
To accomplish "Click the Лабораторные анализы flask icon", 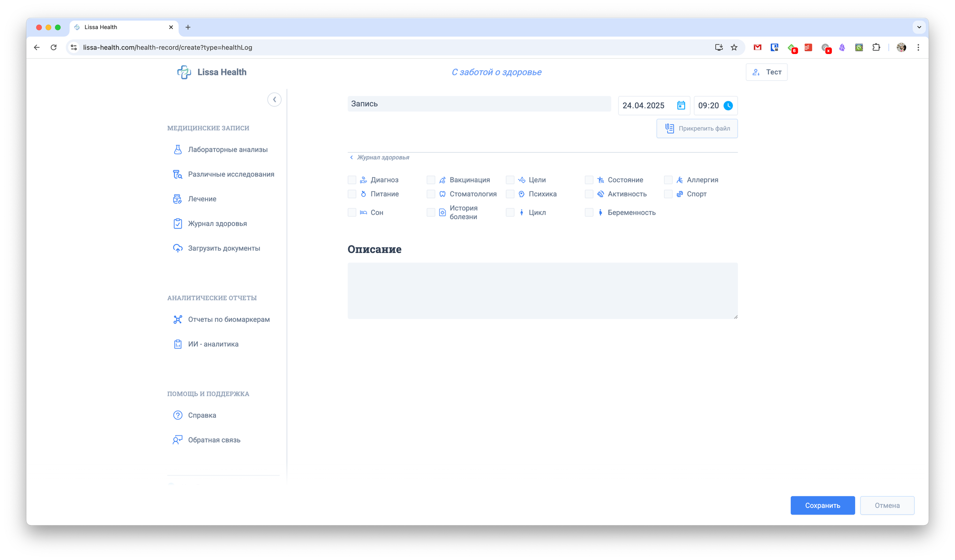I will pyautogui.click(x=178, y=149).
